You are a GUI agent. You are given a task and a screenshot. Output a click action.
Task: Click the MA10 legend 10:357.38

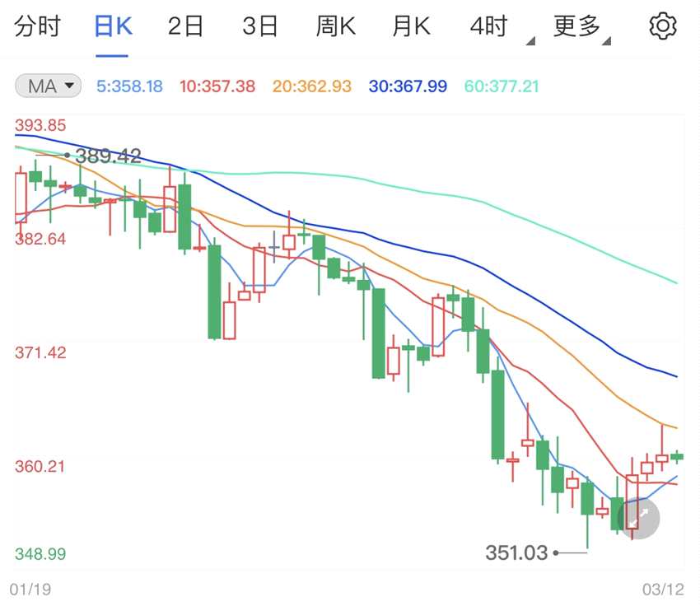[217, 86]
